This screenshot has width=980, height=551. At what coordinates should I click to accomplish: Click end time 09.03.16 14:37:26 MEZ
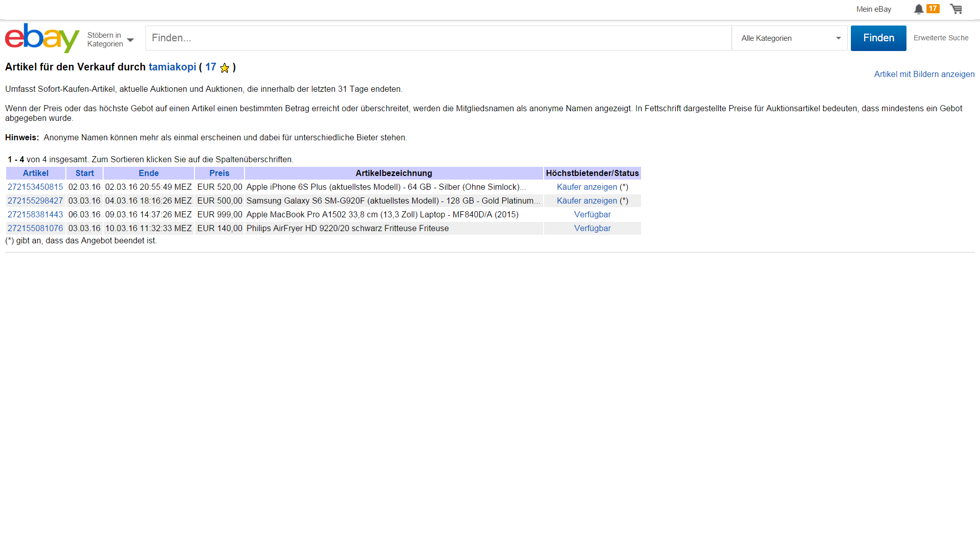[x=149, y=215]
